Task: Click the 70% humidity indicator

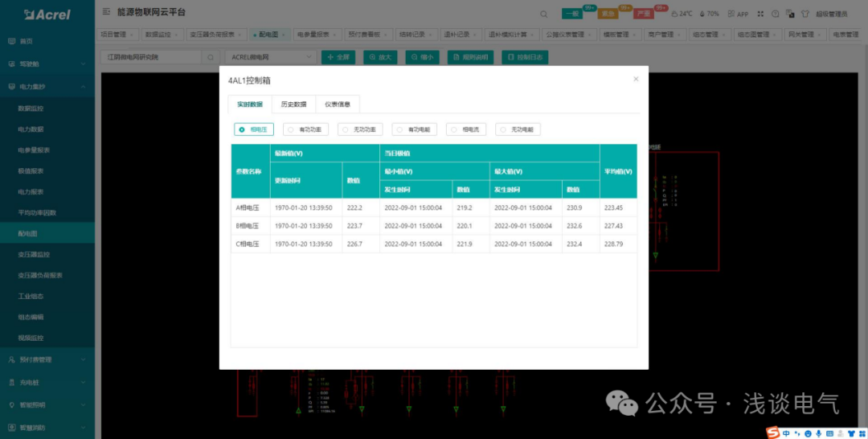Action: point(709,14)
